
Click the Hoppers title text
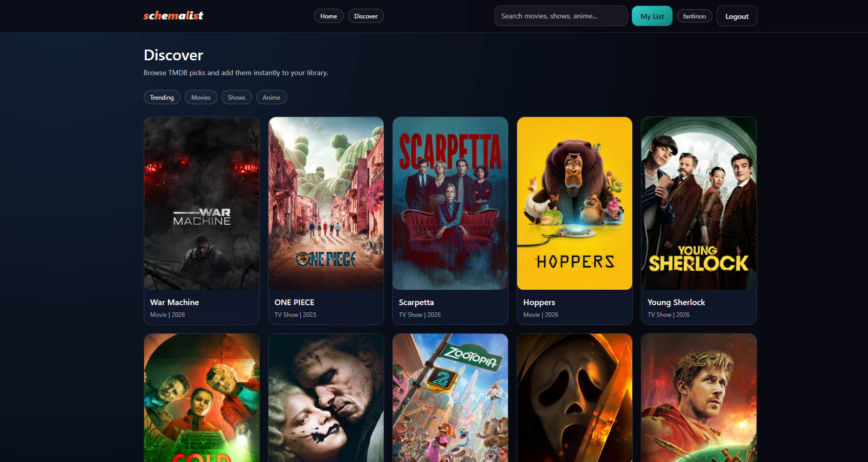click(x=539, y=303)
